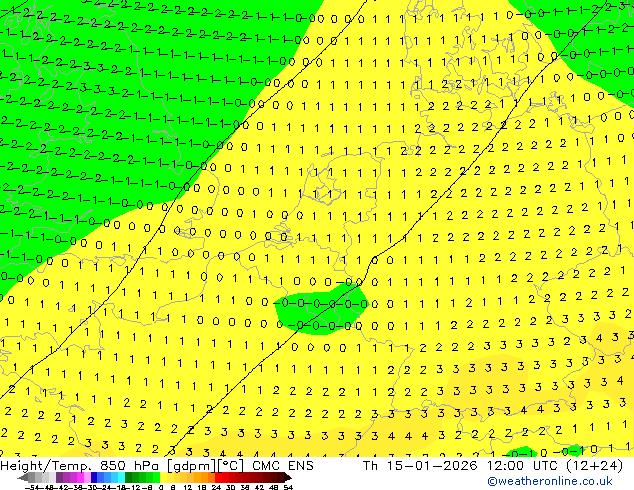Click the "[°C]" unit label

[230, 466]
